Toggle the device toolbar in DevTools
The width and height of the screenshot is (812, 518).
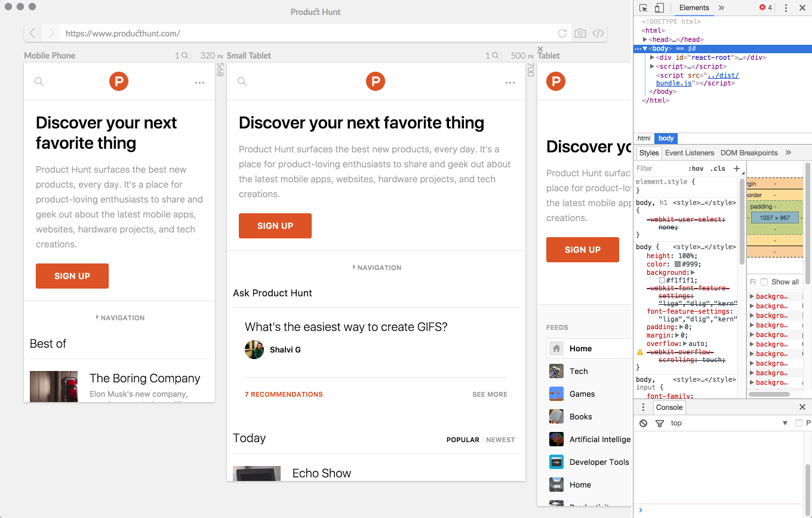click(x=660, y=8)
